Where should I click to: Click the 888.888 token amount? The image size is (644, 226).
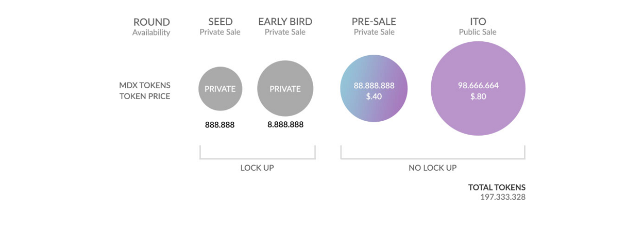pyautogui.click(x=220, y=125)
